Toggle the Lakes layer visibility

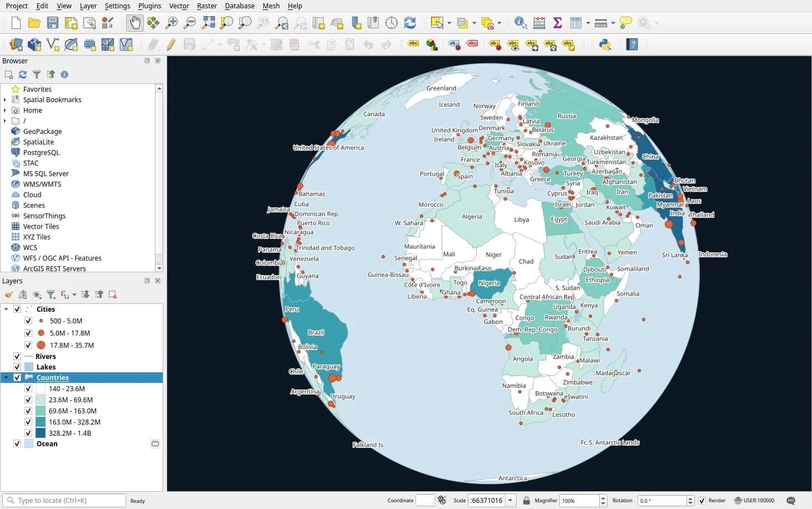pos(17,367)
